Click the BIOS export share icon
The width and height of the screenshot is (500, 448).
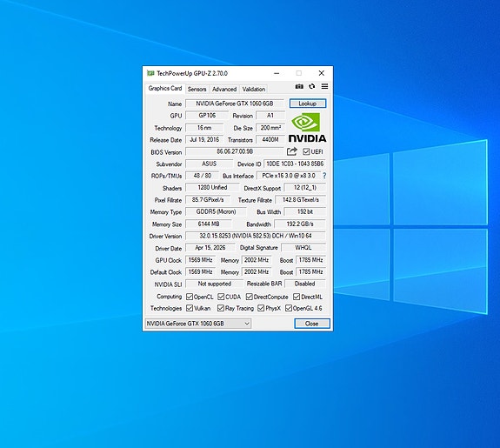pyautogui.click(x=292, y=151)
